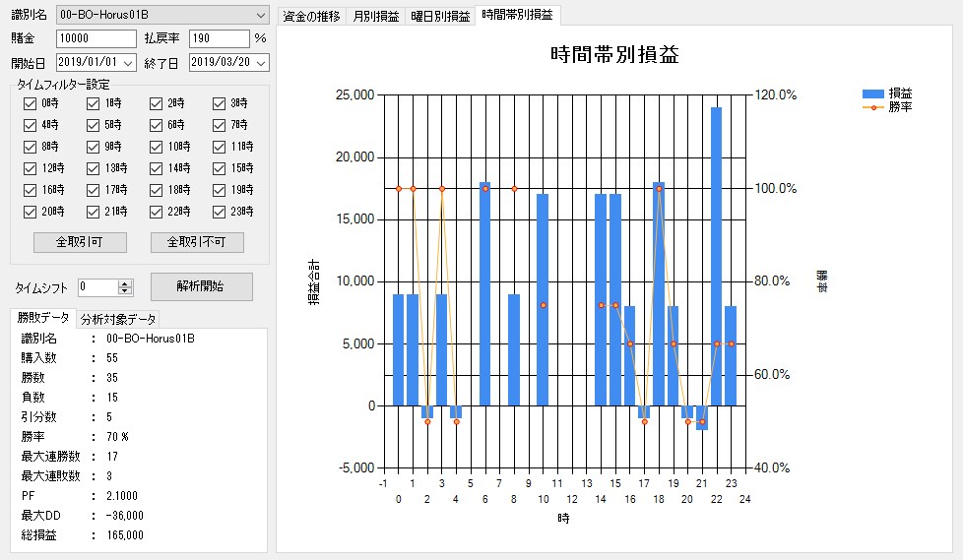The height and width of the screenshot is (560, 963).
Task: Increment the タイムシフト spinner up arrow
Action: click(x=125, y=283)
